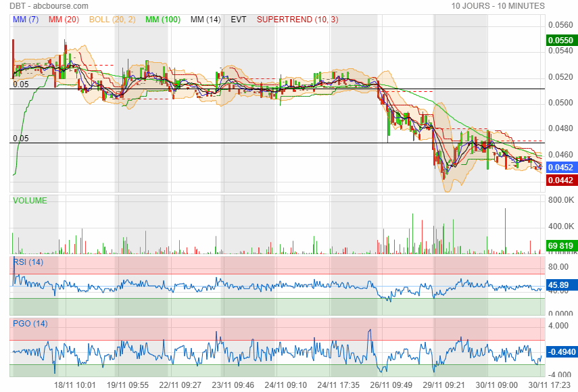Screen dimensions: 578x392
Task: Select the EVT legend entry
Action: tap(239, 20)
